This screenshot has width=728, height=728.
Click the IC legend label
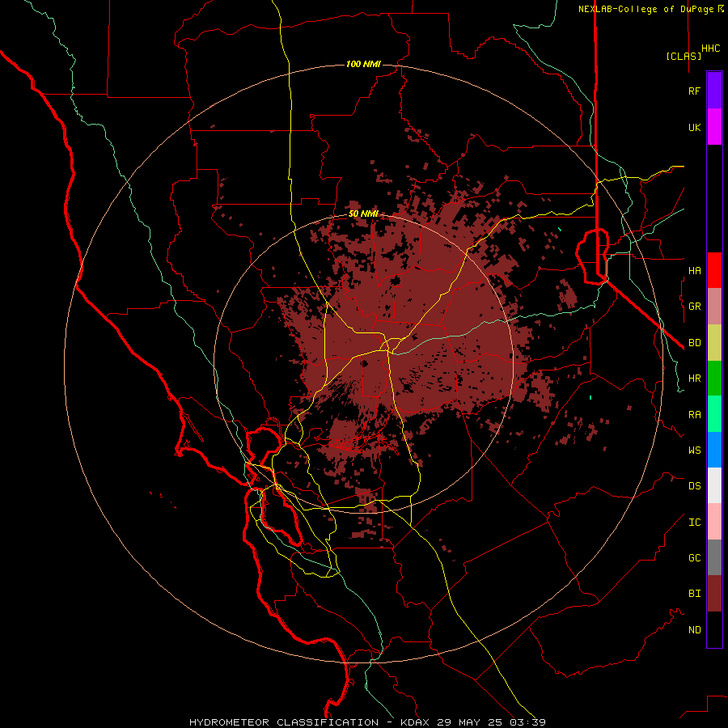[694, 523]
